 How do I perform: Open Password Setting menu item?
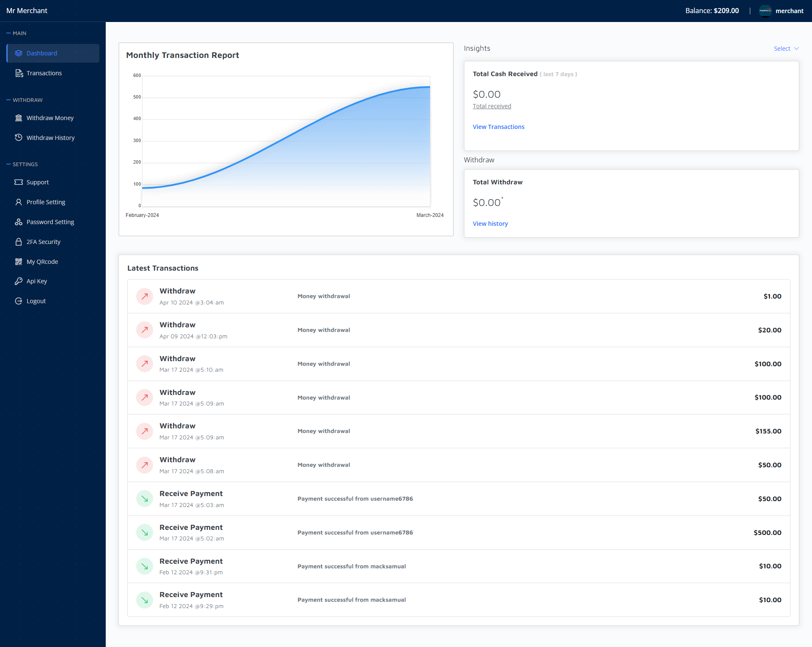(x=50, y=222)
